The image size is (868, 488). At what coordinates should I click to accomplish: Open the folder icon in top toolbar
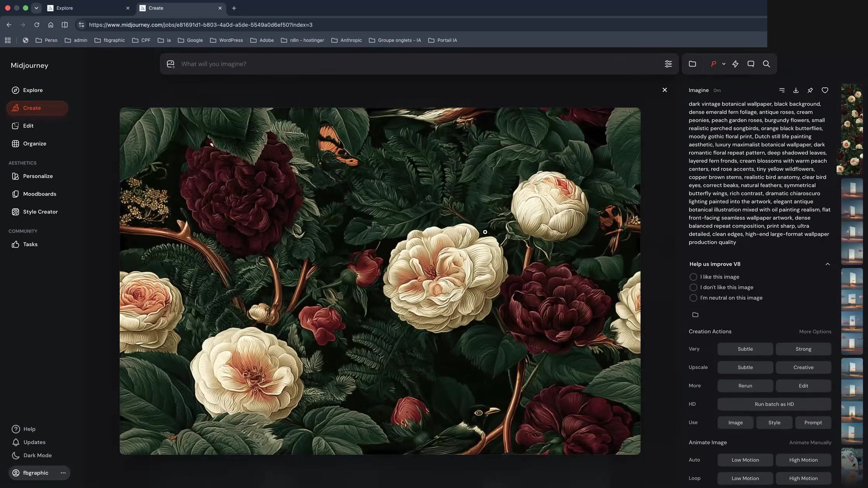click(x=692, y=64)
